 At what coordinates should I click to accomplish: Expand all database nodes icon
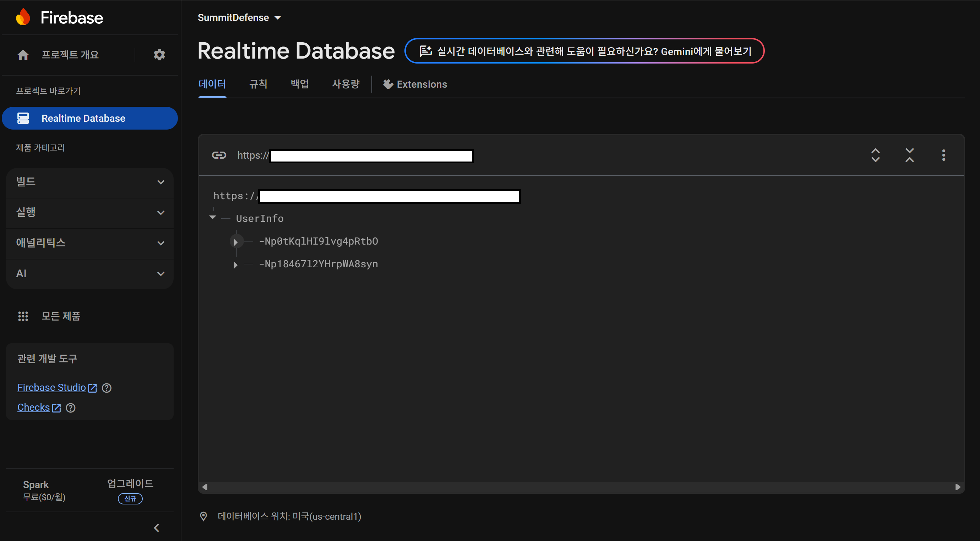tap(875, 155)
